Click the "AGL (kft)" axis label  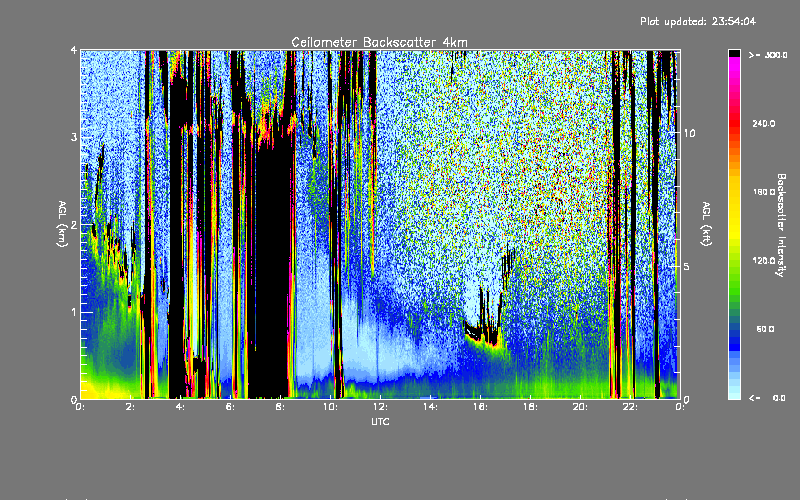click(x=706, y=224)
